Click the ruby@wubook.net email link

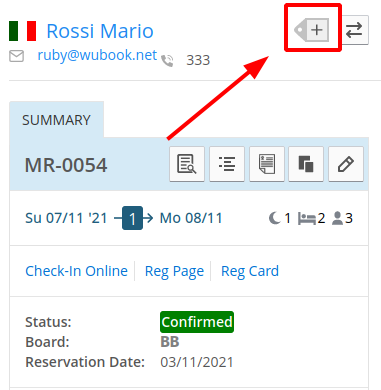[x=97, y=55]
